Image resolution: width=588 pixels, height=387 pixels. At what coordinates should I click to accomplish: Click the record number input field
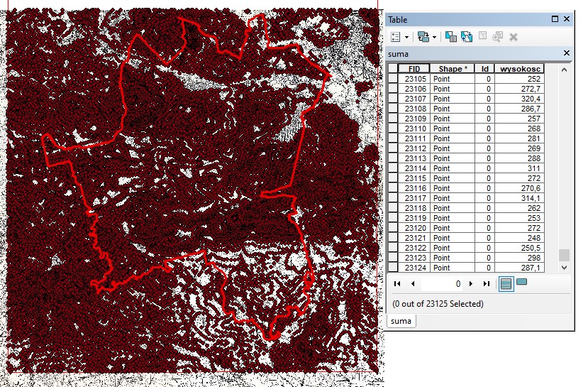coord(443,283)
